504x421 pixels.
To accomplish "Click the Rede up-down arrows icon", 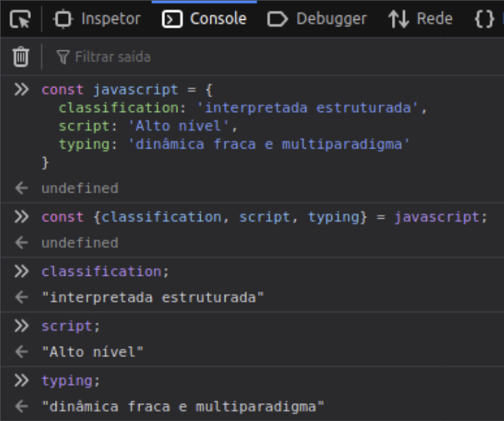I will (398, 19).
